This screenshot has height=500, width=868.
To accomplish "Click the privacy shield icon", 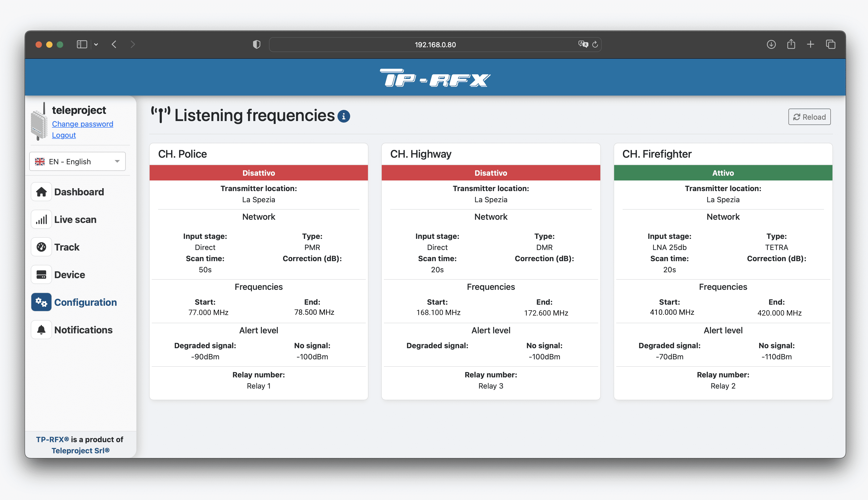I will coord(256,44).
